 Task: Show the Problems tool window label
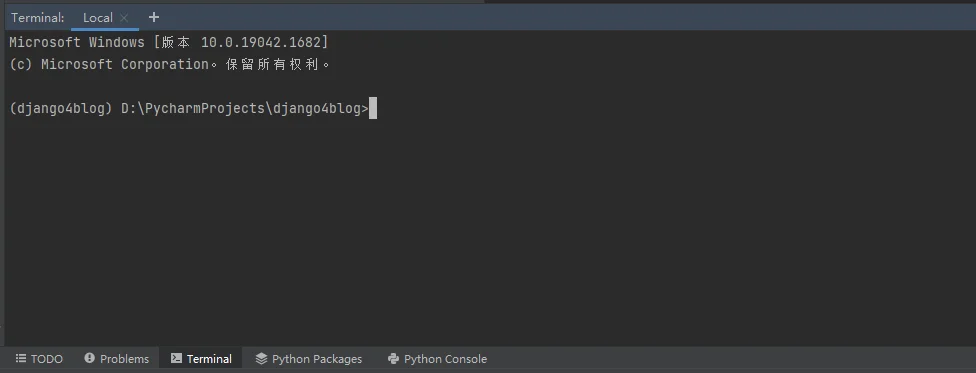click(124, 359)
